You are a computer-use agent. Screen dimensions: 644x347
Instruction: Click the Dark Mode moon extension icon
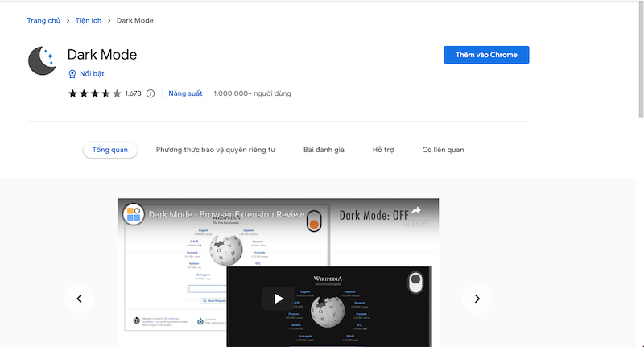click(43, 60)
